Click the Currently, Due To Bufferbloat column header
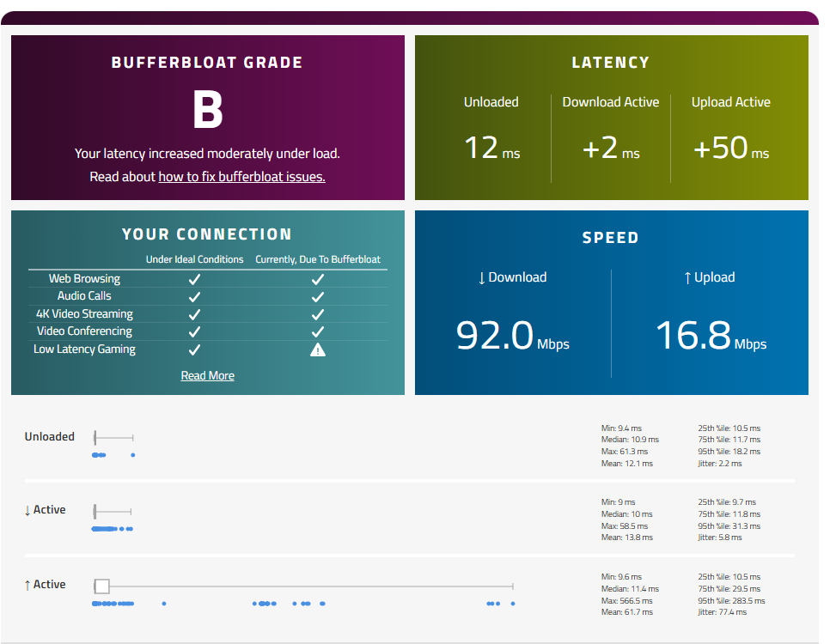 pyautogui.click(x=318, y=259)
